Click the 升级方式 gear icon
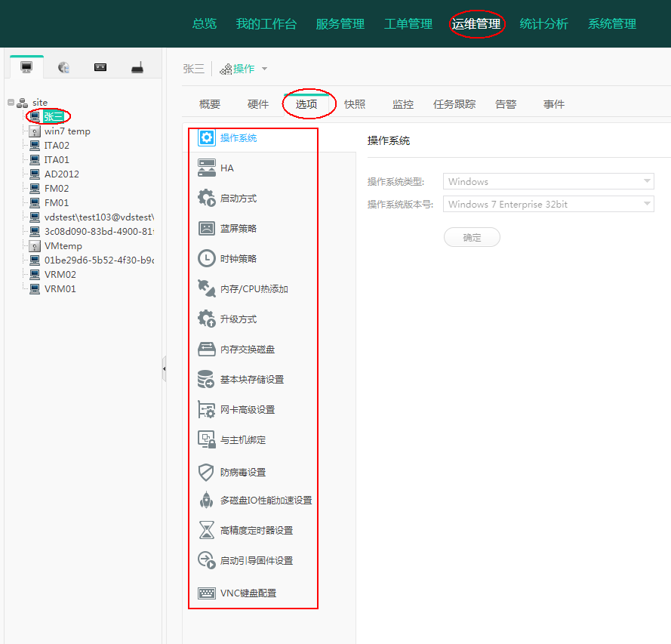671x644 pixels. coord(207,319)
